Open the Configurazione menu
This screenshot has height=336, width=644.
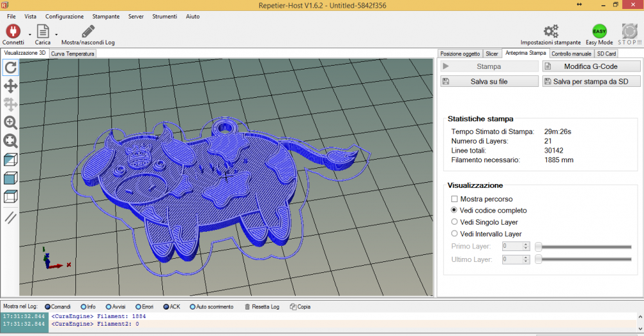coord(64,16)
